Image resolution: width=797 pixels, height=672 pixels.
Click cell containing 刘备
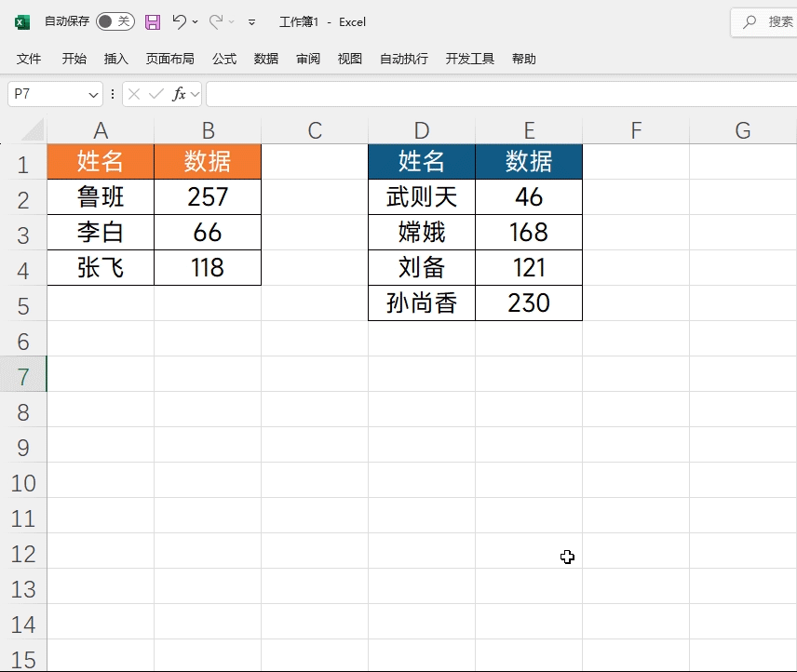click(x=422, y=268)
